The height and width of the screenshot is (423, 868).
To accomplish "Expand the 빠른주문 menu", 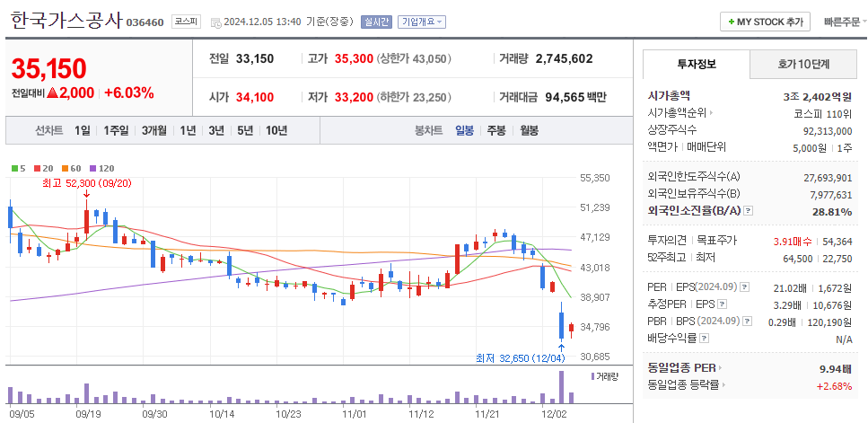I will click(x=846, y=22).
